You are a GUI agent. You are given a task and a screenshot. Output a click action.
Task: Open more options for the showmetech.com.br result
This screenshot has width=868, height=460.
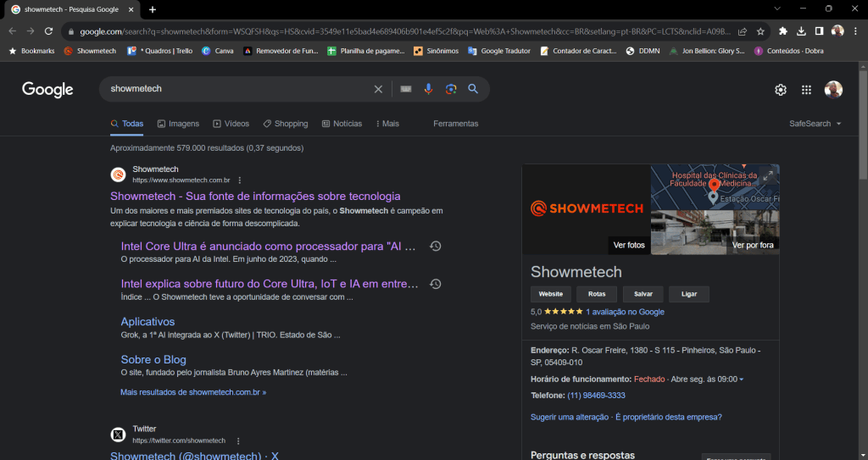240,180
